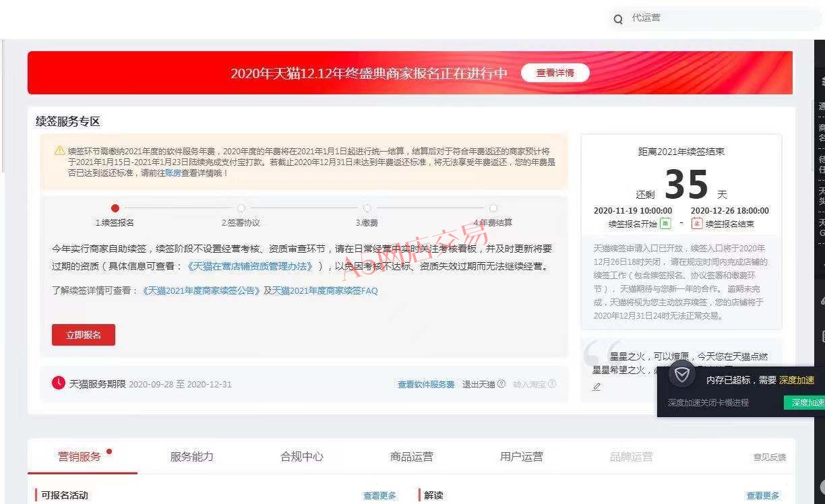Switch to the 营销服务 tab
The height and width of the screenshot is (504, 825).
pos(80,457)
